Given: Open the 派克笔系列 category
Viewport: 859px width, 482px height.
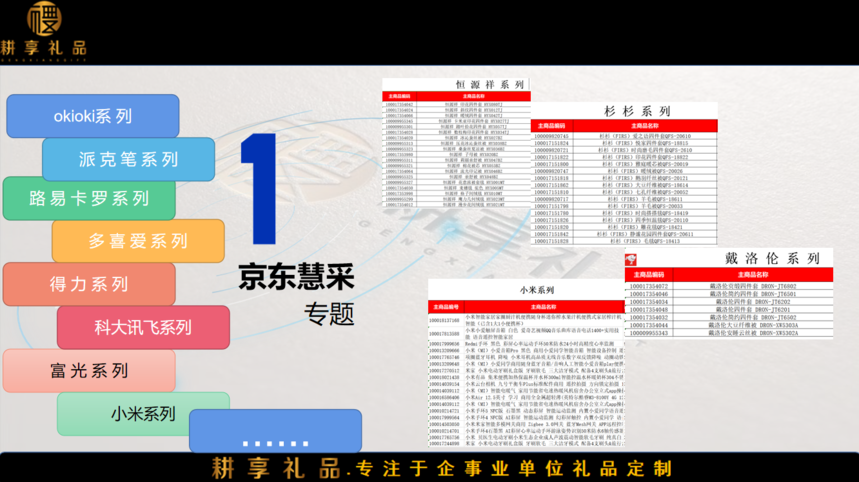Looking at the screenshot, I should [128, 159].
